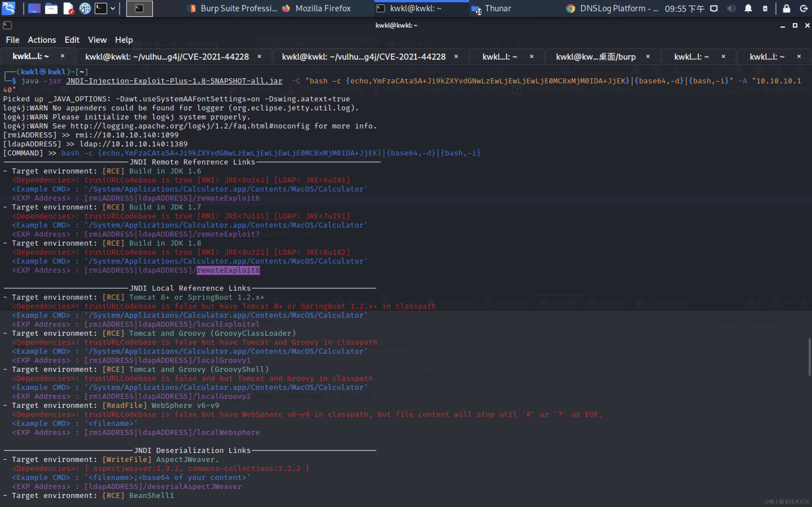Expand the terminal launcher dropdown arrow
The height and width of the screenshot is (507, 812).
coord(113,8)
